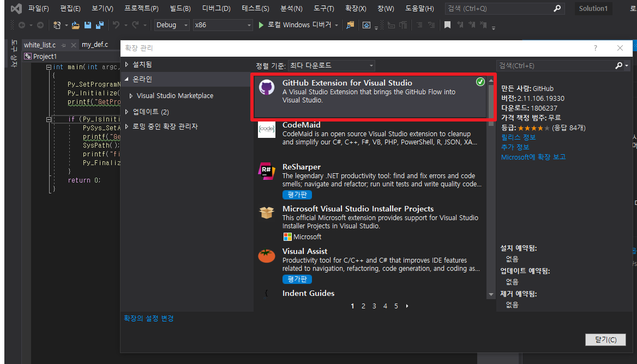Screen dimensions: 637x364
Task: Click the find in files folder icon
Action: click(x=350, y=25)
